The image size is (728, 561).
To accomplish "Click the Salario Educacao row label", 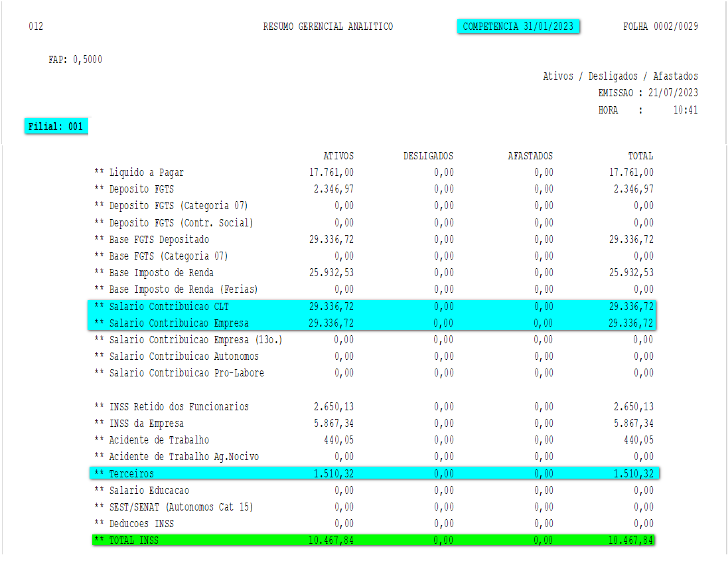I will pyautogui.click(x=141, y=491).
